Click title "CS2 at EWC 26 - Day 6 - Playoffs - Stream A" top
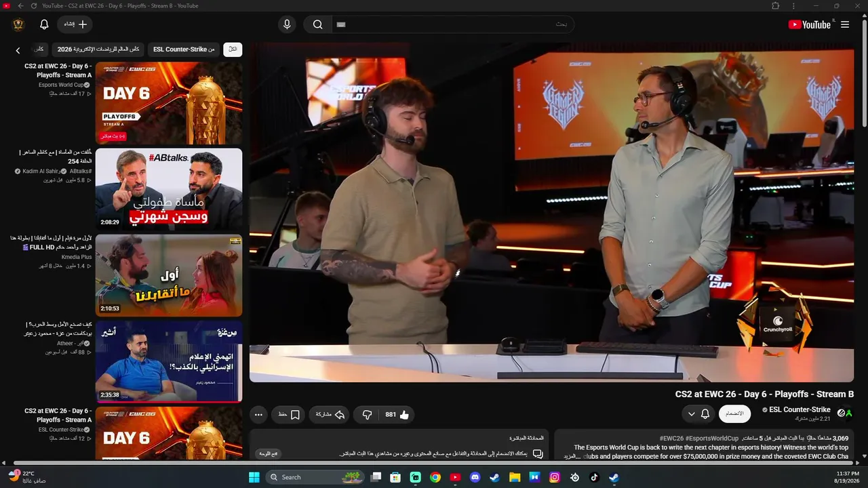 pos(58,70)
